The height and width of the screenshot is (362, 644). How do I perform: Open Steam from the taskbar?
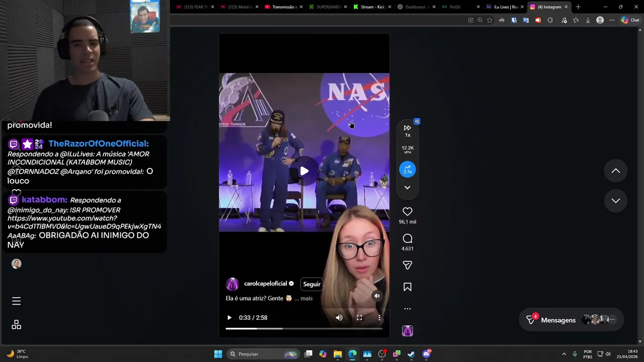coord(411,354)
